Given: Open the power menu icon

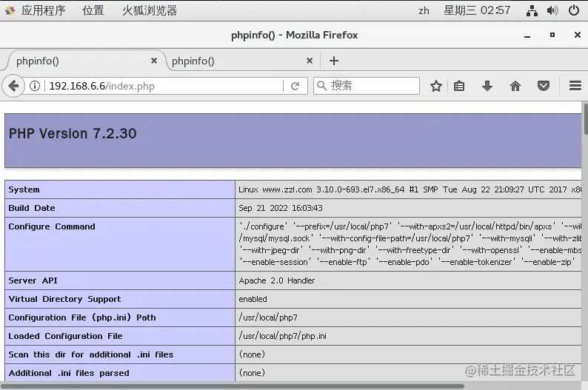Looking at the screenshot, I should [574, 10].
